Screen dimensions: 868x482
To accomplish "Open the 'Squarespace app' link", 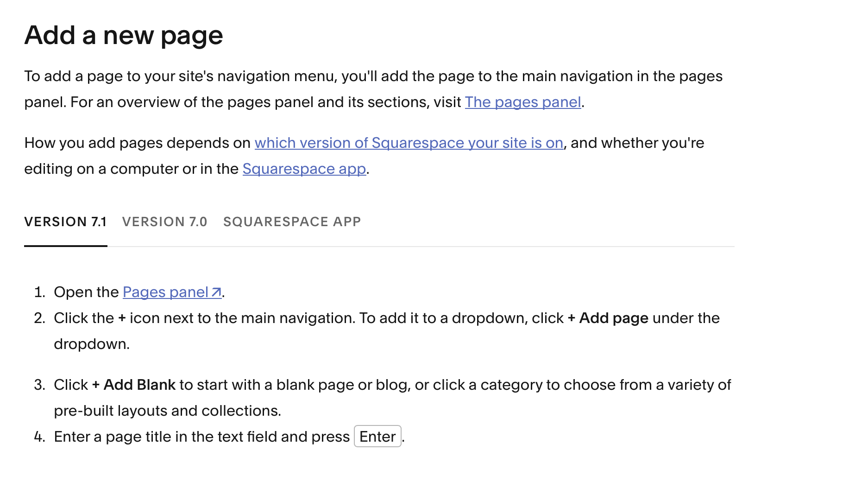I will [x=304, y=169].
